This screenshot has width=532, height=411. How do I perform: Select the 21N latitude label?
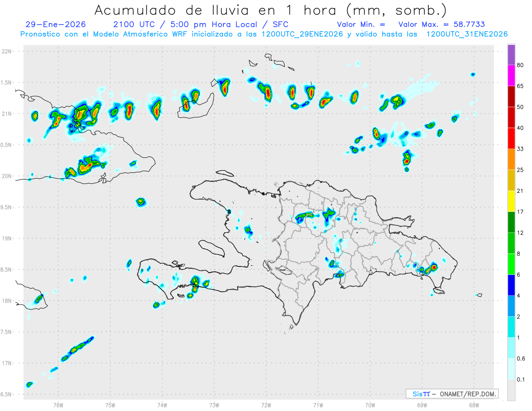pos(7,114)
